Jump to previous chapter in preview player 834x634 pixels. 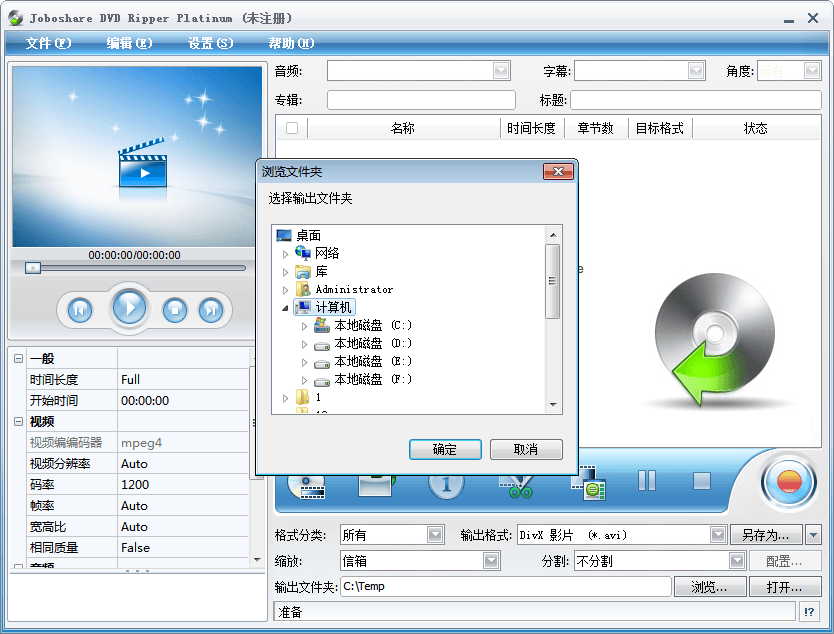tap(80, 310)
